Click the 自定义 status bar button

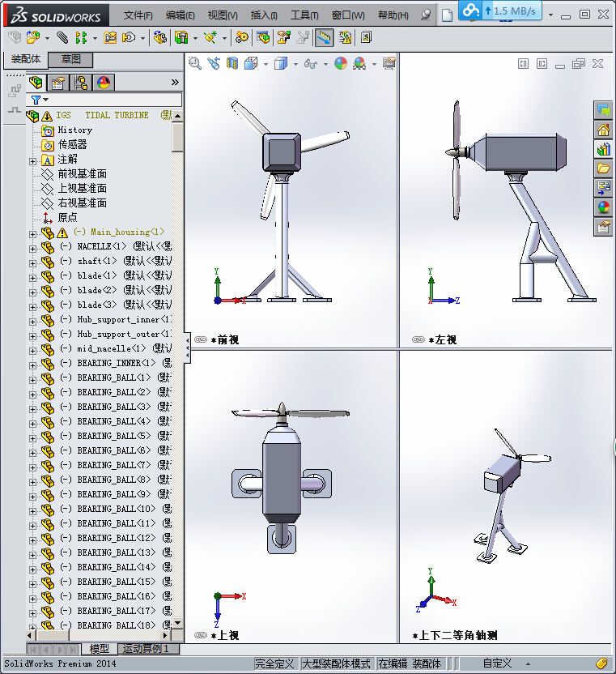(x=498, y=663)
